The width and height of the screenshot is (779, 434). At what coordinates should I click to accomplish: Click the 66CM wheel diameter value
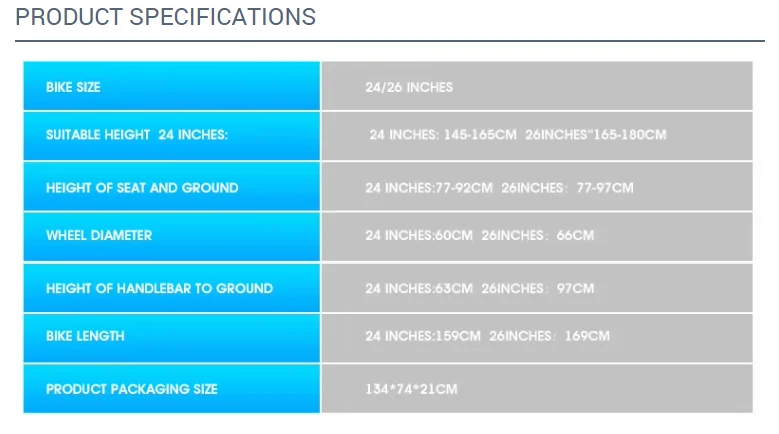click(576, 236)
